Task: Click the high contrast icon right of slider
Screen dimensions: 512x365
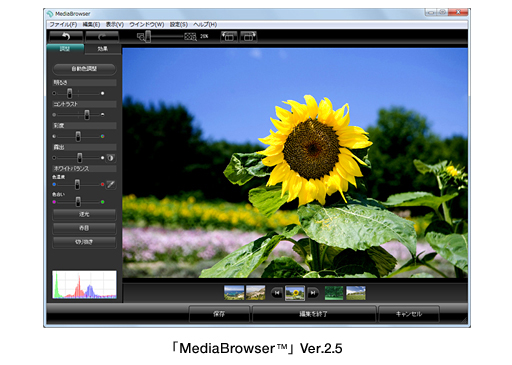Action: (103, 115)
